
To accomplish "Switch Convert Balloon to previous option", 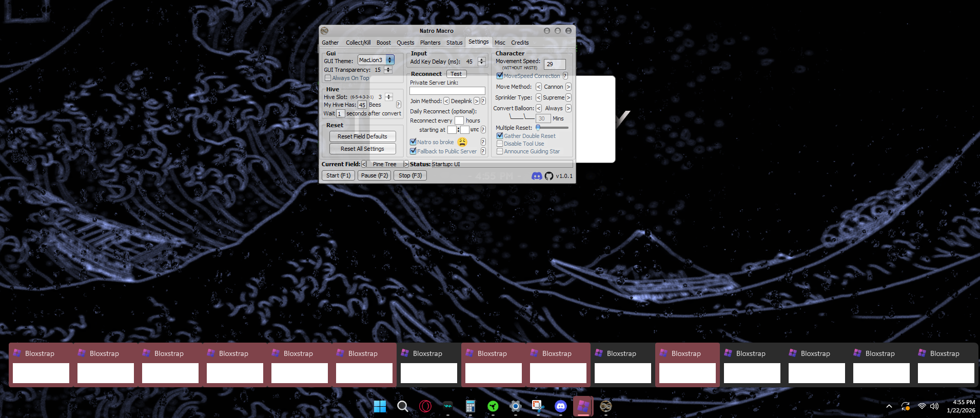I will [539, 108].
